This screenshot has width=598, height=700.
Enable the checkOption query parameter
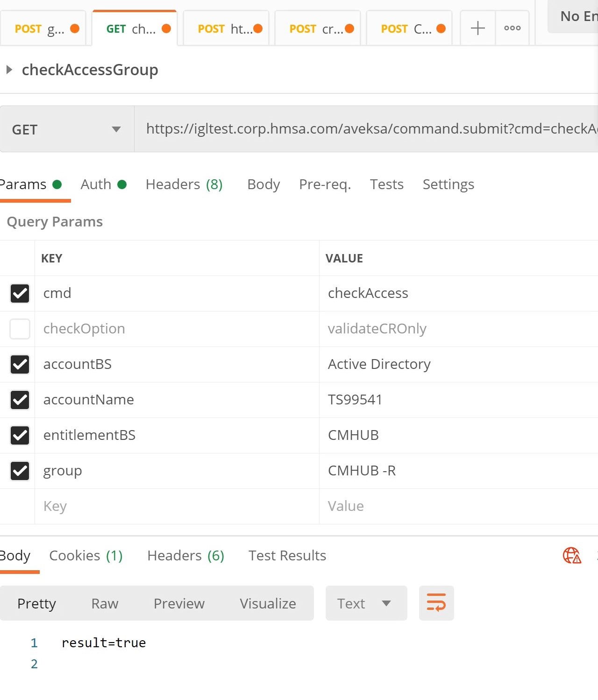[19, 329]
